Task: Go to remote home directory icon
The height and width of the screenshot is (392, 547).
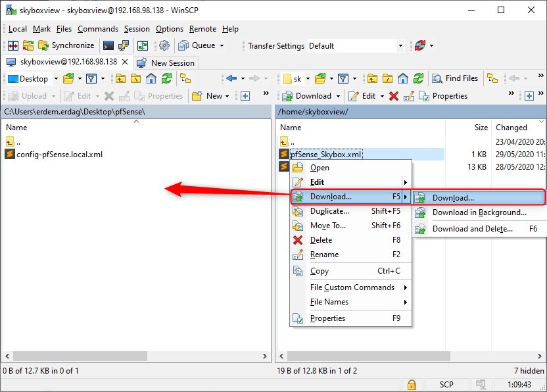Action: tap(403, 78)
